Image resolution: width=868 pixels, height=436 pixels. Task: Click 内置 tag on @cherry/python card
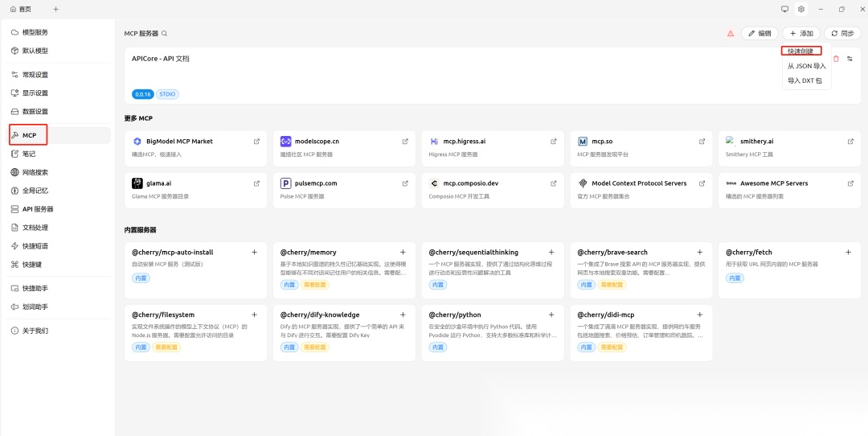point(438,348)
